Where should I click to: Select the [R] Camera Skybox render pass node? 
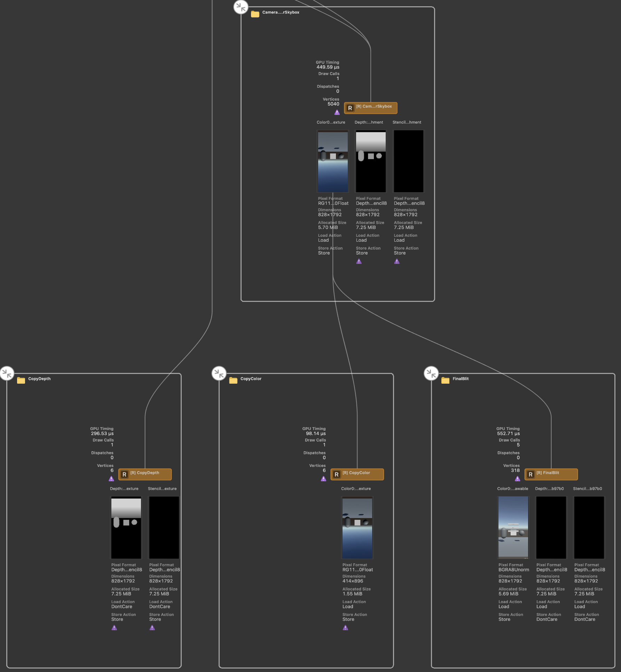pyautogui.click(x=370, y=108)
